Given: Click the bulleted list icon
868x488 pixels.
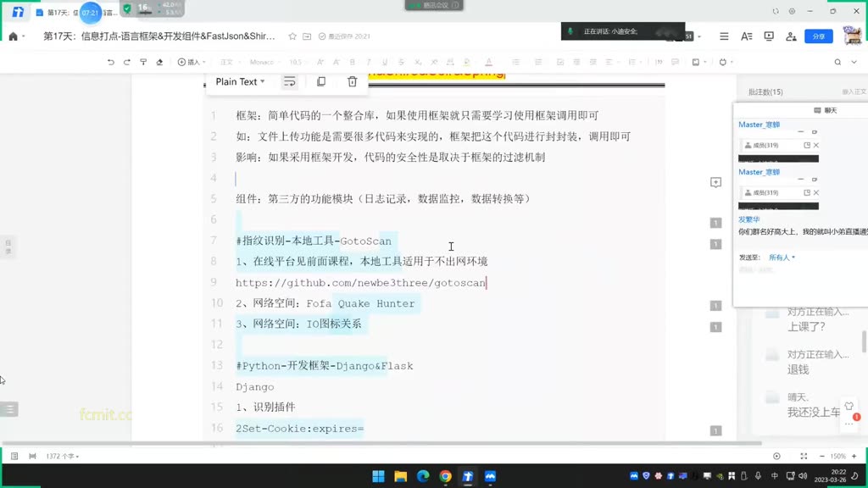Looking at the screenshot, I should pyautogui.click(x=516, y=62).
